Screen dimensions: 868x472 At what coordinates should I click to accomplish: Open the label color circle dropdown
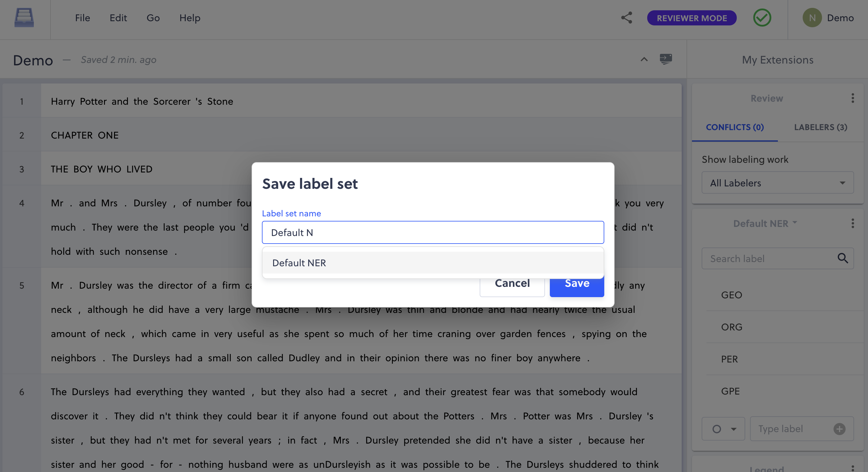click(x=723, y=429)
